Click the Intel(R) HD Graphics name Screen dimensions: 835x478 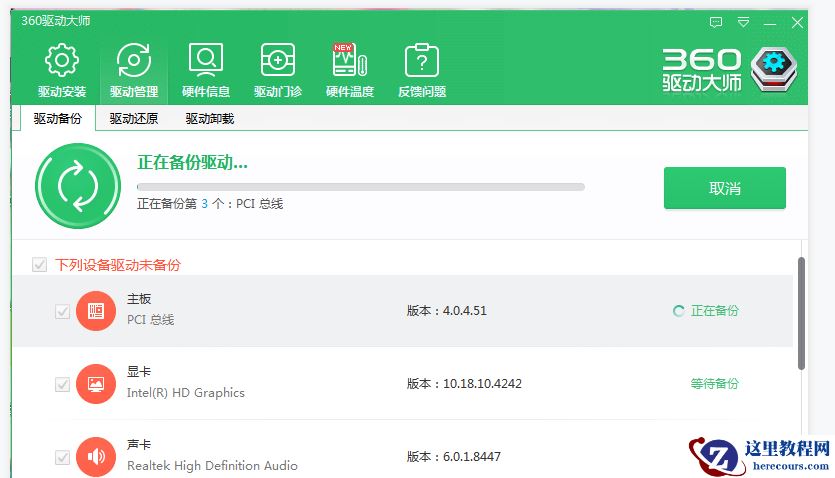point(186,393)
